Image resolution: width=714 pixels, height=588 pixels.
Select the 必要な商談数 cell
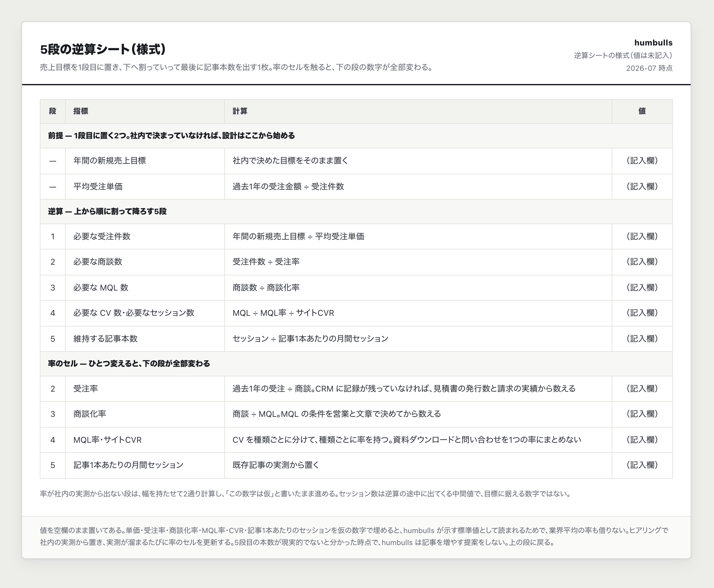point(145,262)
